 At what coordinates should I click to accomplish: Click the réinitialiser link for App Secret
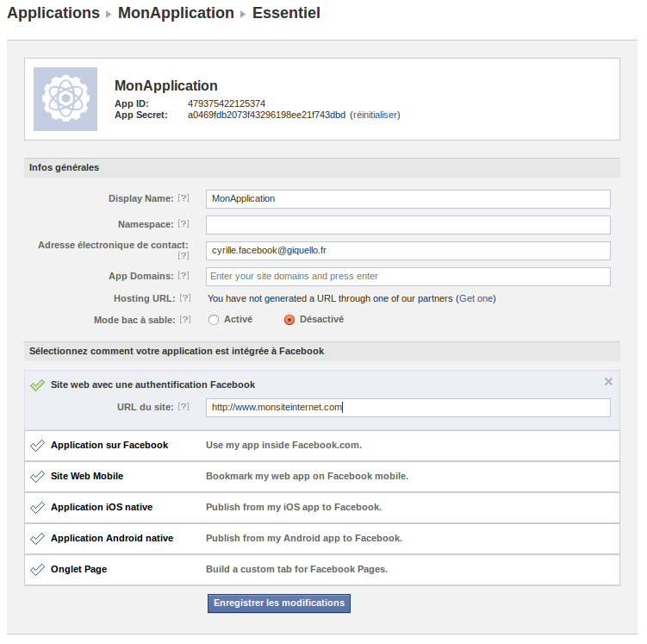point(375,115)
